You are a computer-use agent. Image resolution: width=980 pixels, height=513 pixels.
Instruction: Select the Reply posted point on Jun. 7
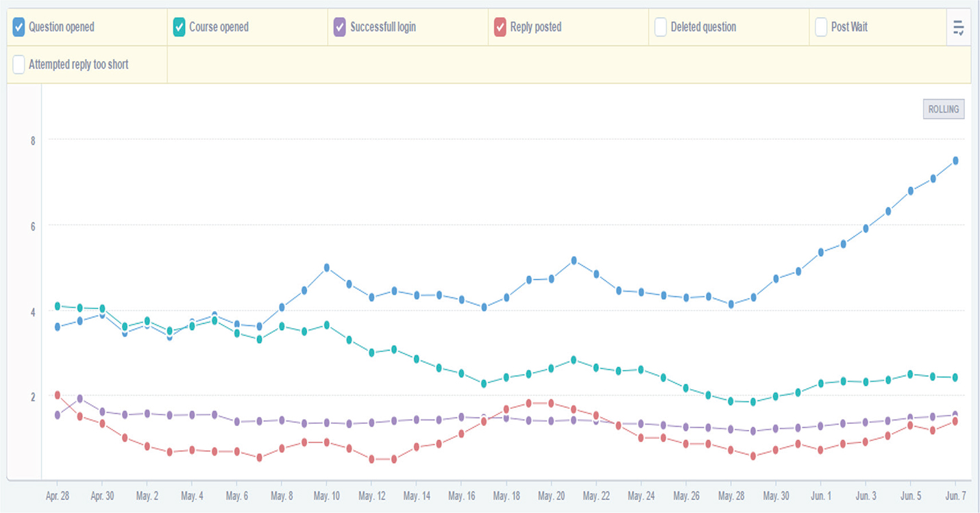pos(955,422)
